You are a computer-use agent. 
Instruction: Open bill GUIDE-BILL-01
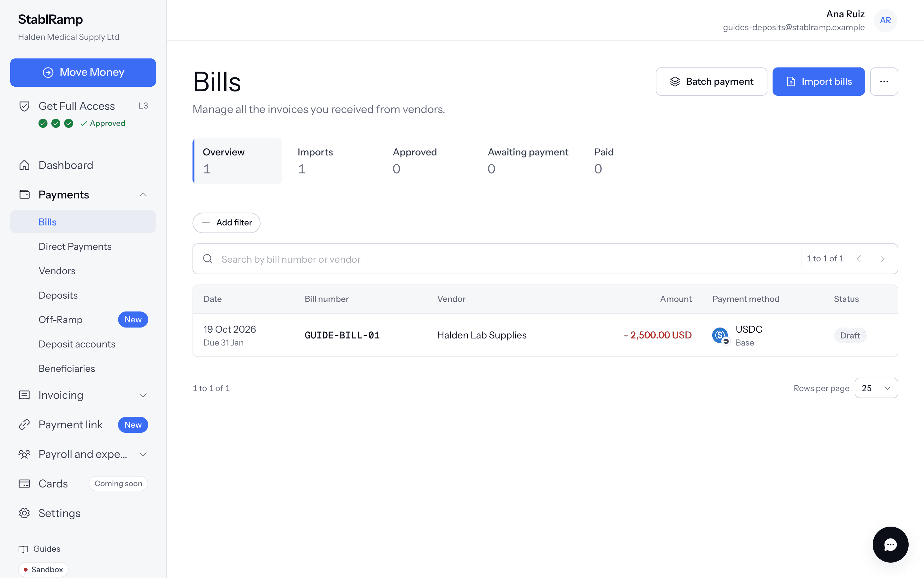[x=342, y=335]
